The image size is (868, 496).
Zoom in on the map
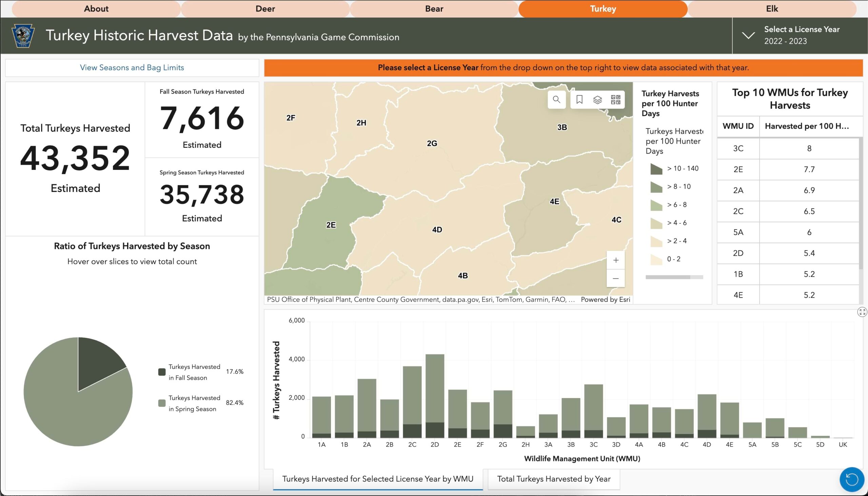coord(616,260)
